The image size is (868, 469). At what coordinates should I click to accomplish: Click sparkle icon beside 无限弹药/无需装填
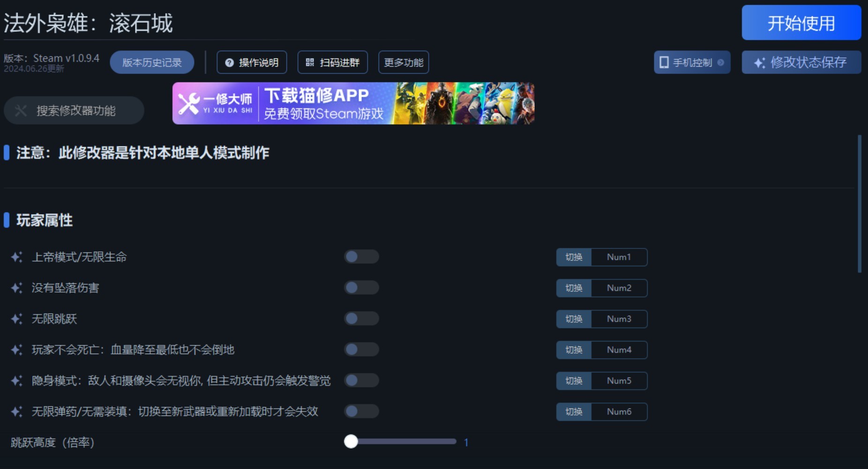click(x=16, y=412)
